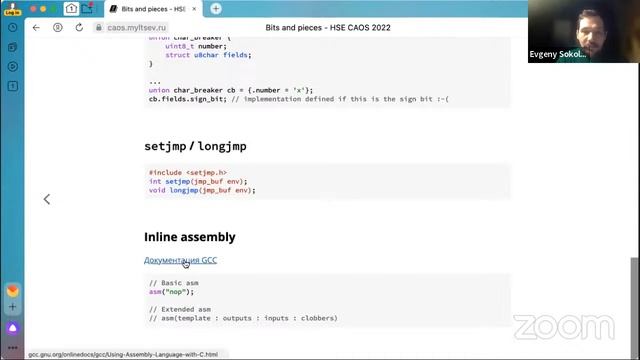Click the struct u8char fields; line
Screen dimensions: 640x360
208,55
